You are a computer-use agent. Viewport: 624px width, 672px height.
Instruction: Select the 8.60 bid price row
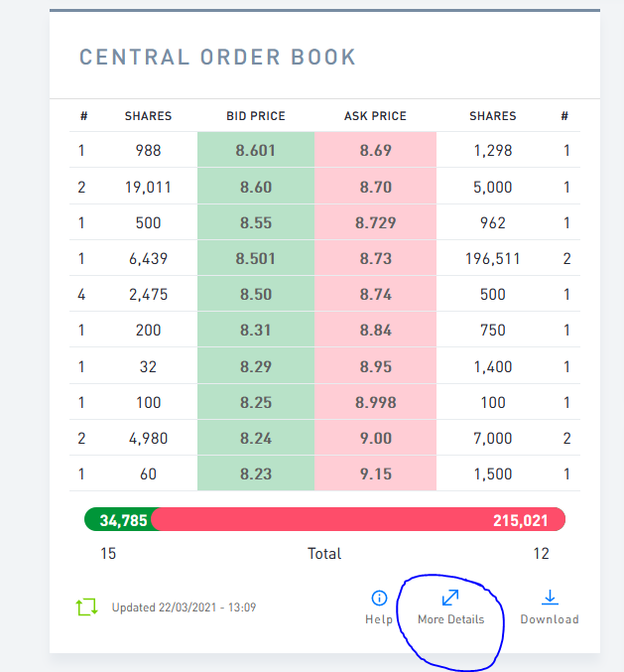pos(256,188)
